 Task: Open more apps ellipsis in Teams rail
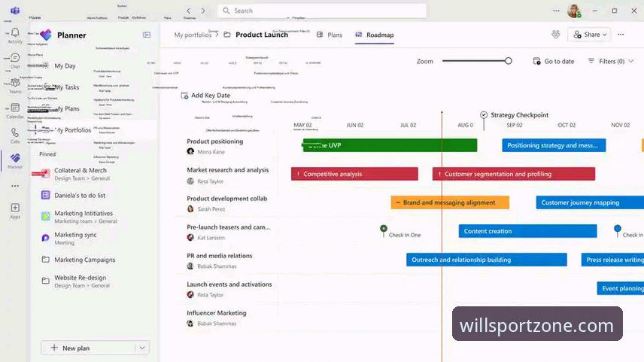click(x=15, y=186)
